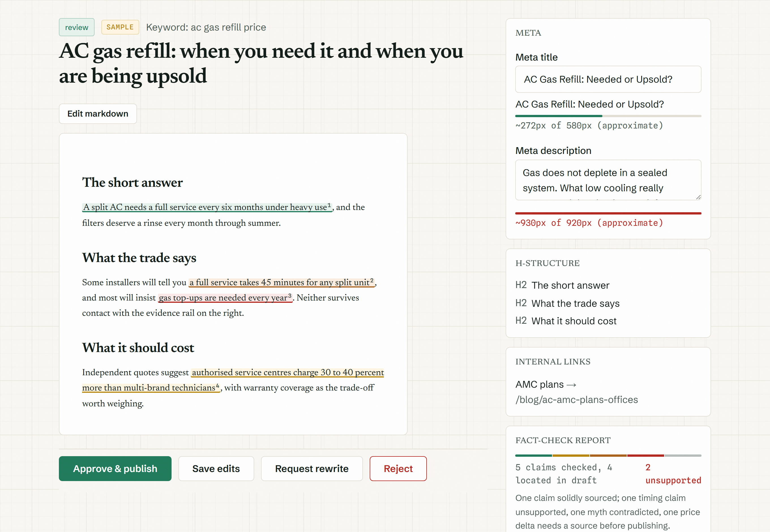
Task: Click 'What the trade says' heading in draft
Action: pos(139,258)
